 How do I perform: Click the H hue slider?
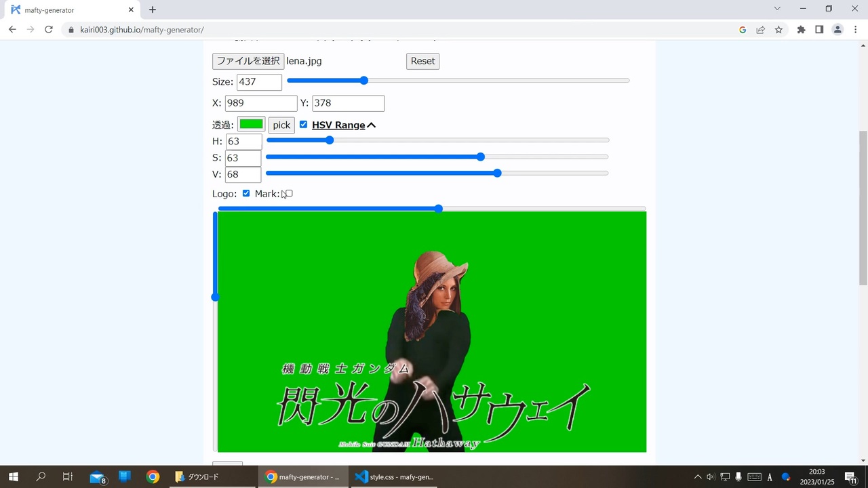437,140
